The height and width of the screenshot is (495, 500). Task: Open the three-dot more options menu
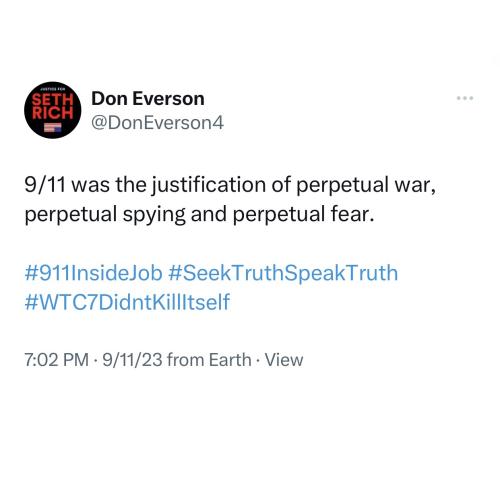(x=465, y=98)
